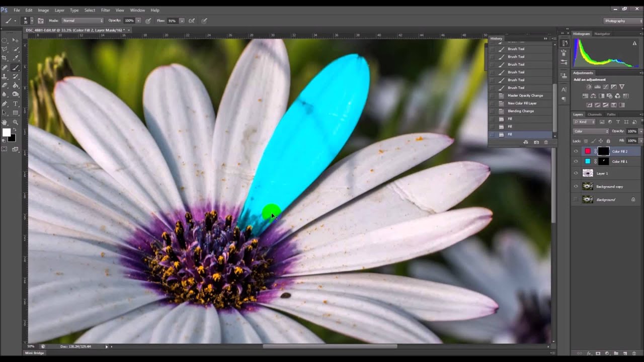
Task: Add a Brightness/Contrast adjustment
Action: click(589, 87)
